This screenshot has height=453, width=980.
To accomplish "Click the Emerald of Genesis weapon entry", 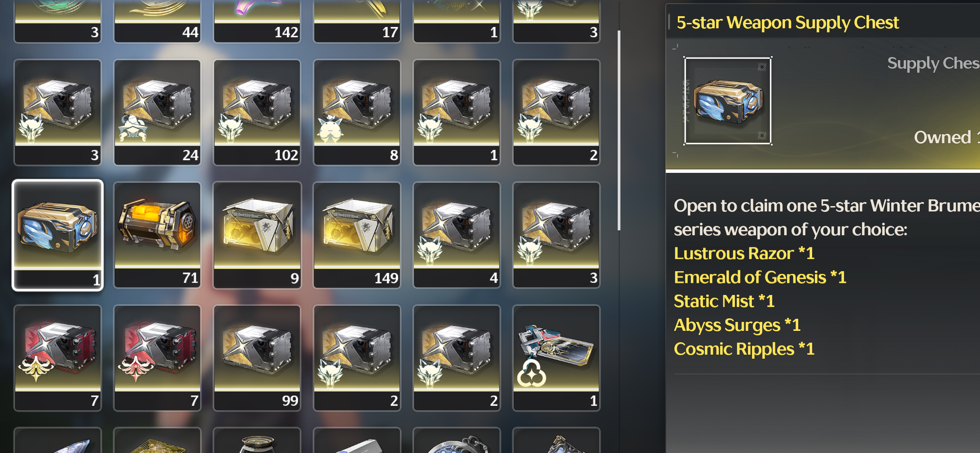I will coord(760,277).
